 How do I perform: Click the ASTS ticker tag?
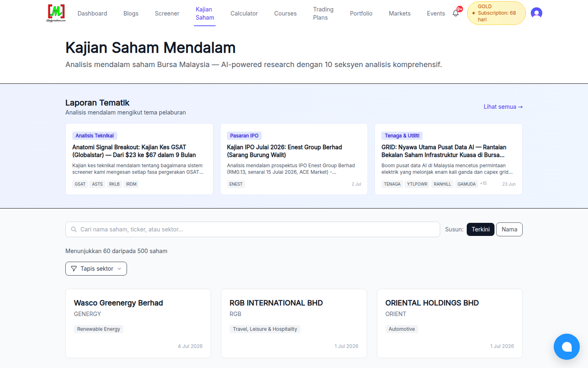pyautogui.click(x=97, y=184)
